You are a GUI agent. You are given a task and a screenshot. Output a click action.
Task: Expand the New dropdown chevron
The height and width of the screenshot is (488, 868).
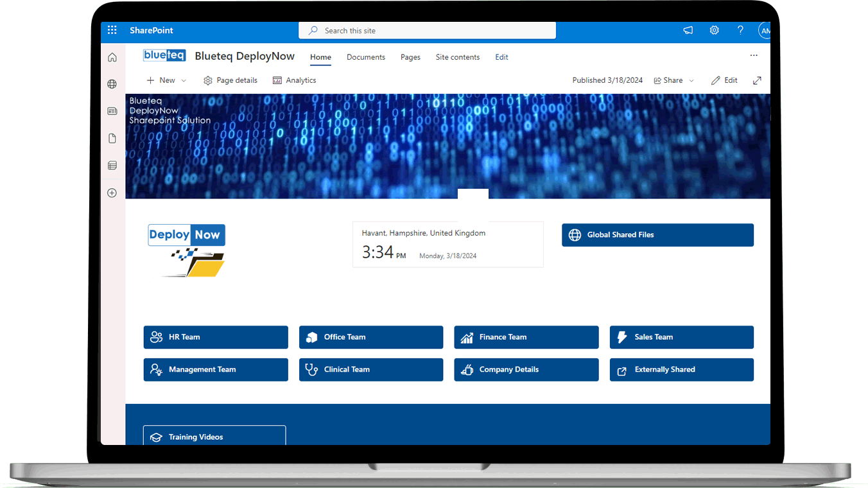[x=184, y=80]
